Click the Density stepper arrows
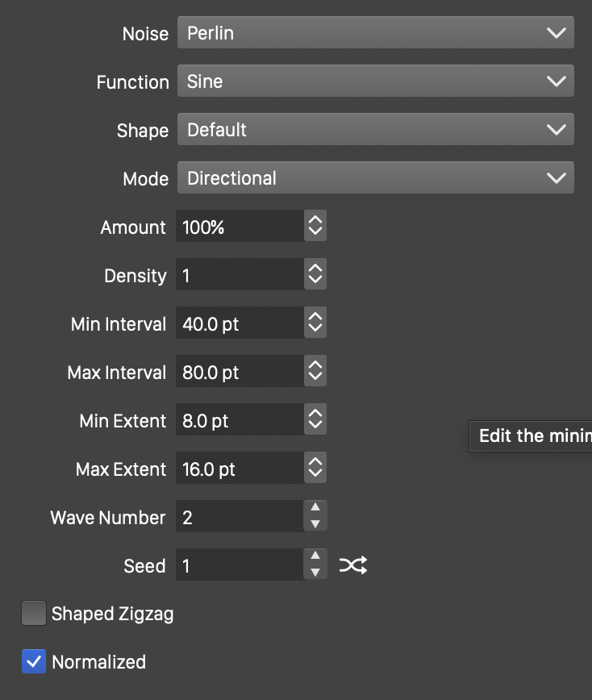This screenshot has height=700, width=592. click(315, 275)
